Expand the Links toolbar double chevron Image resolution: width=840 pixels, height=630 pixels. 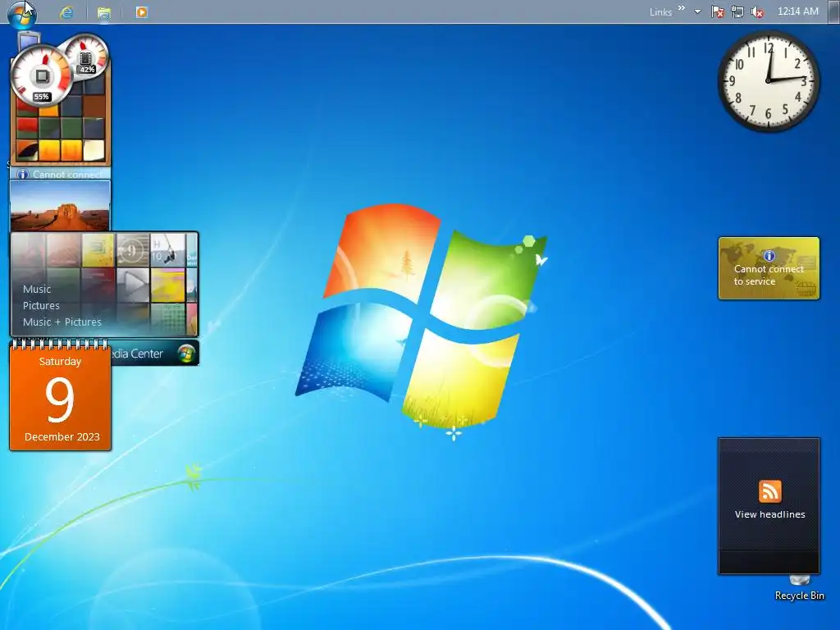coord(682,8)
